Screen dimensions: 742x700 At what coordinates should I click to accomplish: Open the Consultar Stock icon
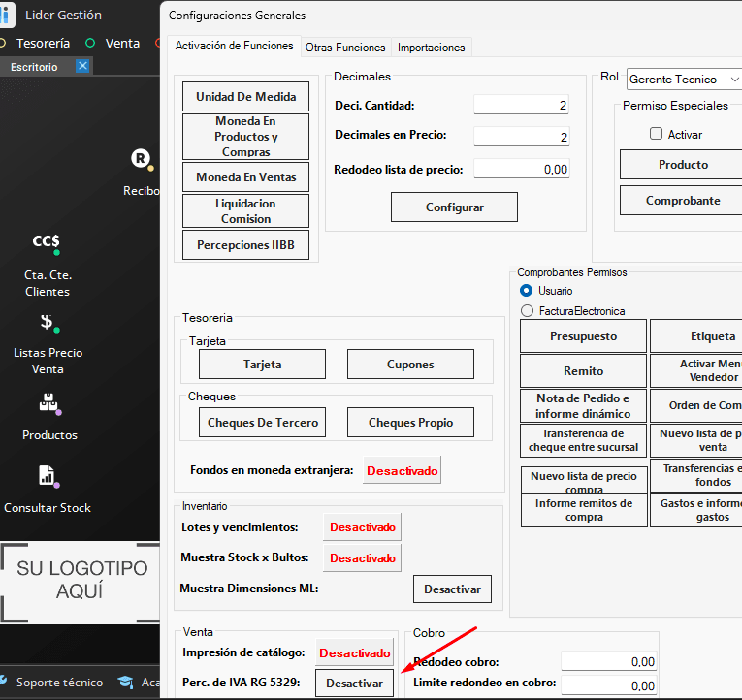point(47,476)
